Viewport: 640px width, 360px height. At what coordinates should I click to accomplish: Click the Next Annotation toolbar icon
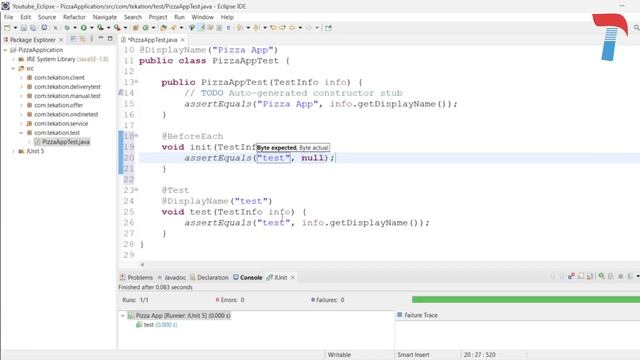(x=240, y=28)
